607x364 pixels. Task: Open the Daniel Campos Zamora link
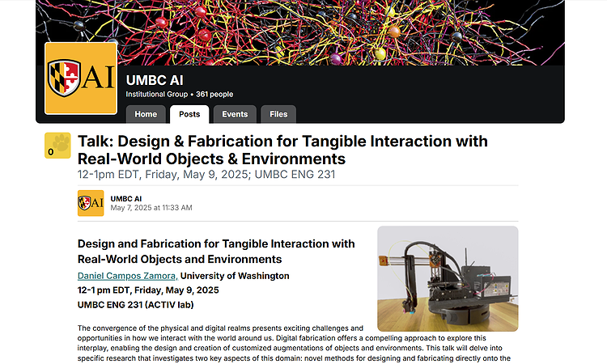point(127,276)
